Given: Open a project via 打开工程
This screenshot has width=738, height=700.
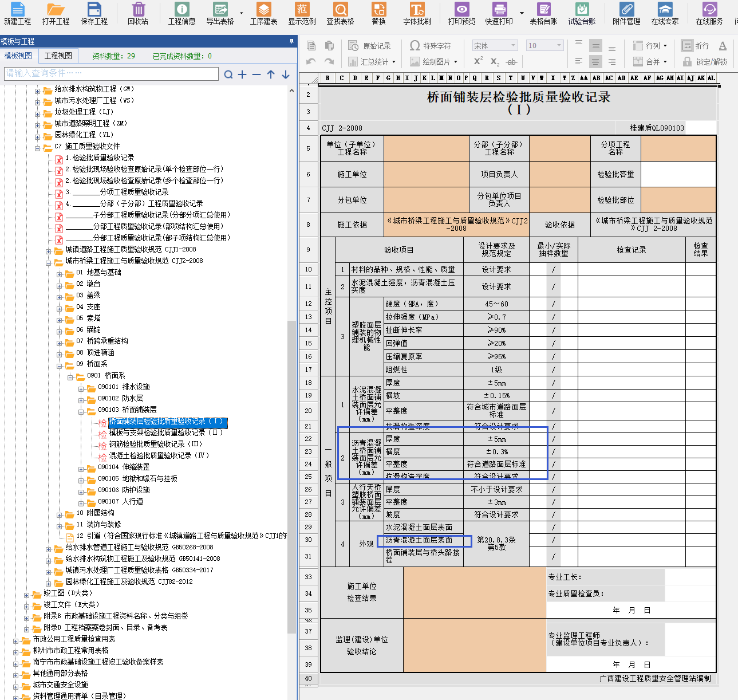Looking at the screenshot, I should coord(56,13).
